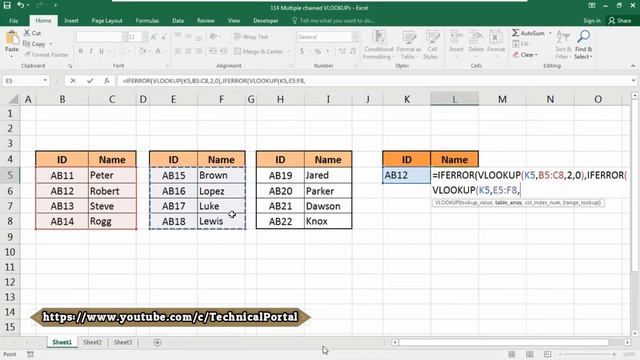Open Conditional Formatting menu
The image size is (640, 360).
click(379, 45)
